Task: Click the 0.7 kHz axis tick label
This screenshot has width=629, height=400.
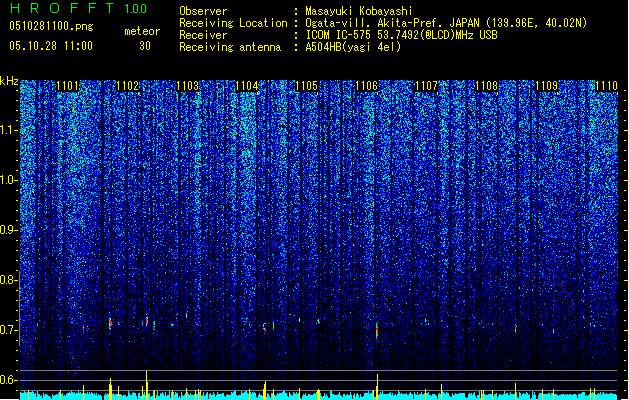Action: click(x=9, y=330)
